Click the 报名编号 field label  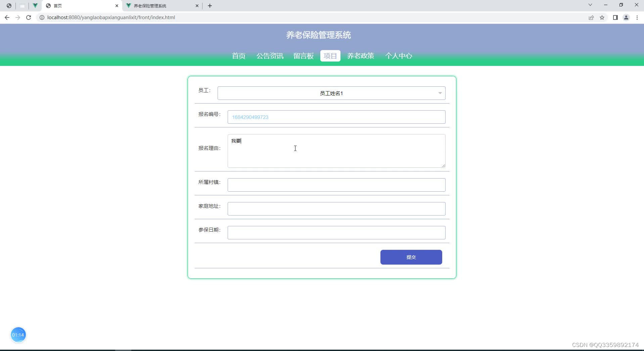[210, 114]
